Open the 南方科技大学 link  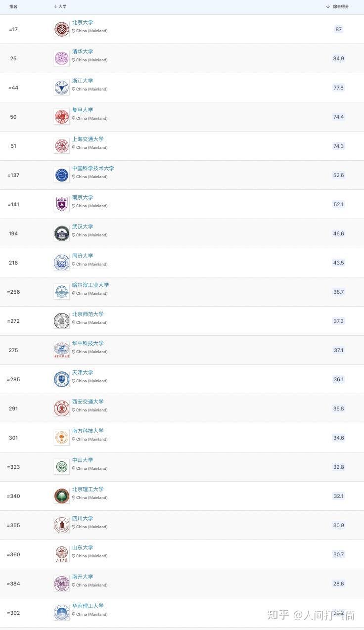click(x=88, y=431)
